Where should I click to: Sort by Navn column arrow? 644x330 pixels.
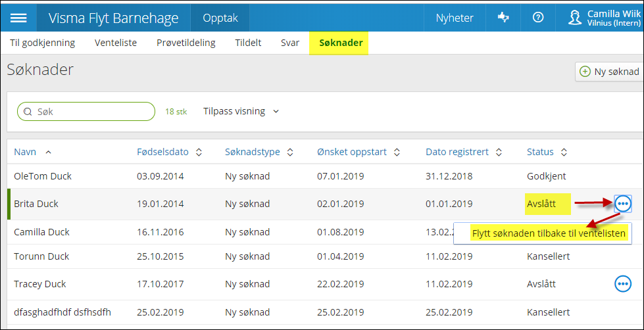tap(49, 153)
